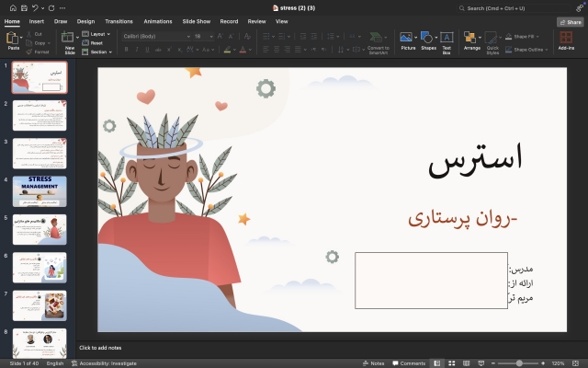Image resolution: width=588 pixels, height=368 pixels.
Task: Adjust the zoom slider handle
Action: tap(519, 363)
